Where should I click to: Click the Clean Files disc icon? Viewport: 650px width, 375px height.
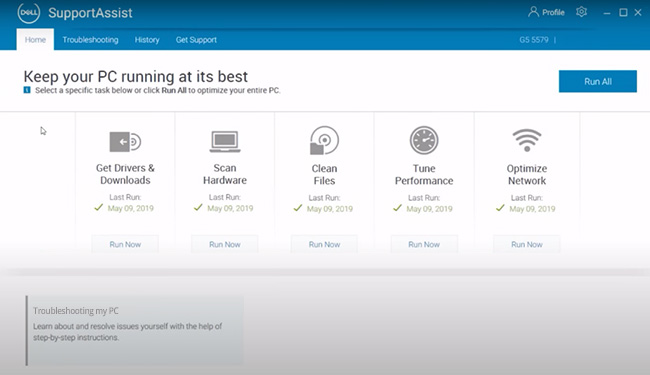tap(324, 140)
